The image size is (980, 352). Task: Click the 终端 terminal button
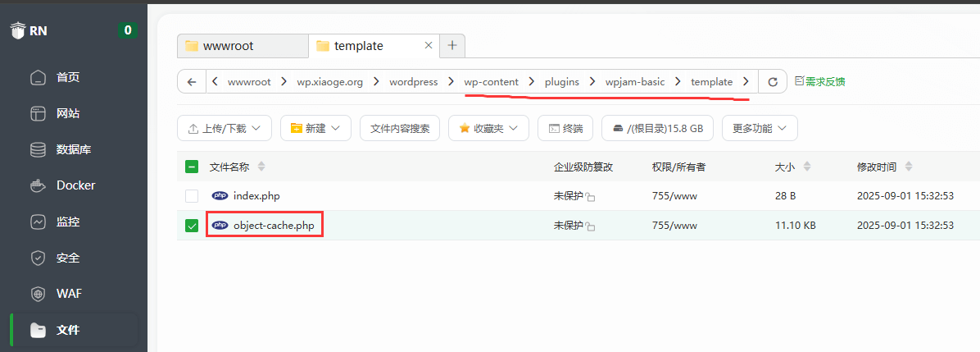coord(565,128)
